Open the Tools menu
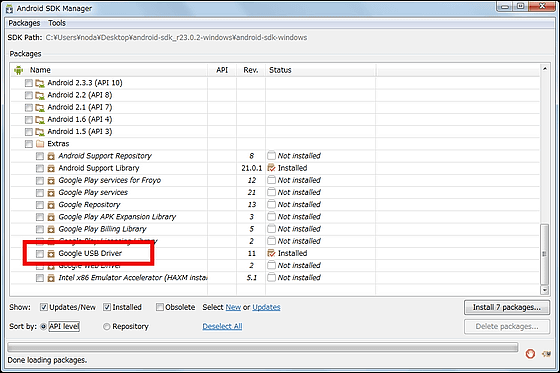Viewport: 560px width, 373px height. 57,23
